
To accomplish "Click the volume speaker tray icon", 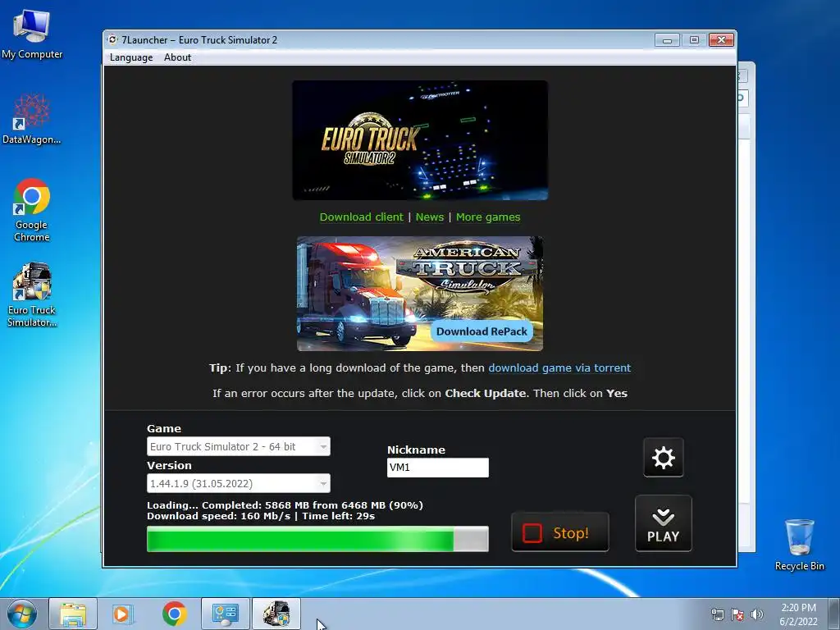I will click(x=757, y=614).
